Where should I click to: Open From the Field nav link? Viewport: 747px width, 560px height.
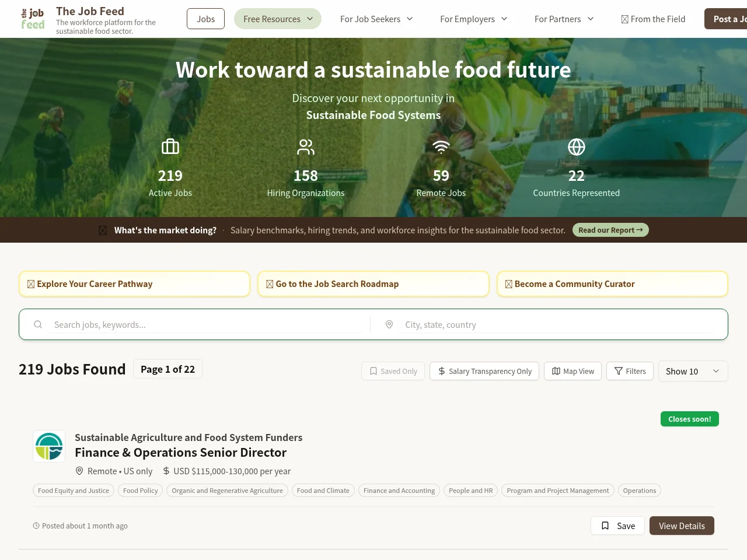coord(653,19)
